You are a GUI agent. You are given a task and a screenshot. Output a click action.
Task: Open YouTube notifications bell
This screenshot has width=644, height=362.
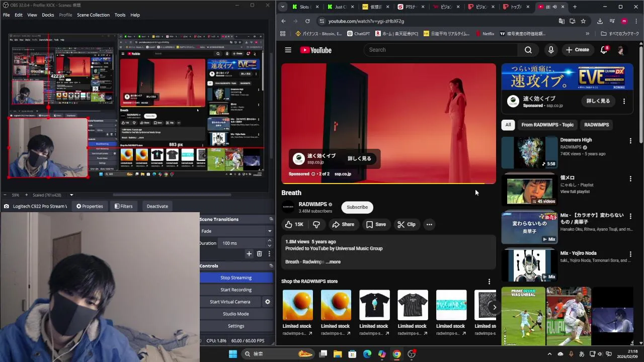[604, 50]
